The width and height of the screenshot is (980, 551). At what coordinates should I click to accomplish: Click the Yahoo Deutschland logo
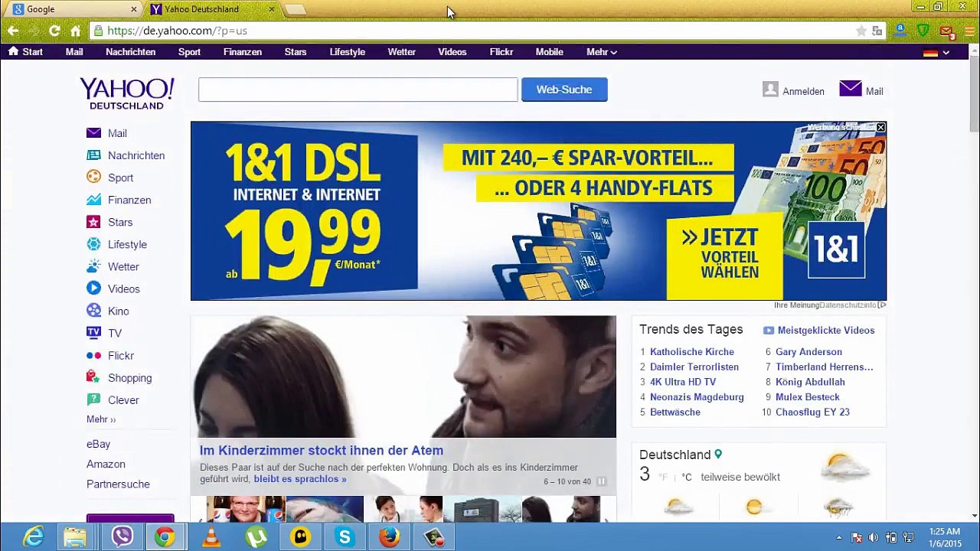click(127, 93)
